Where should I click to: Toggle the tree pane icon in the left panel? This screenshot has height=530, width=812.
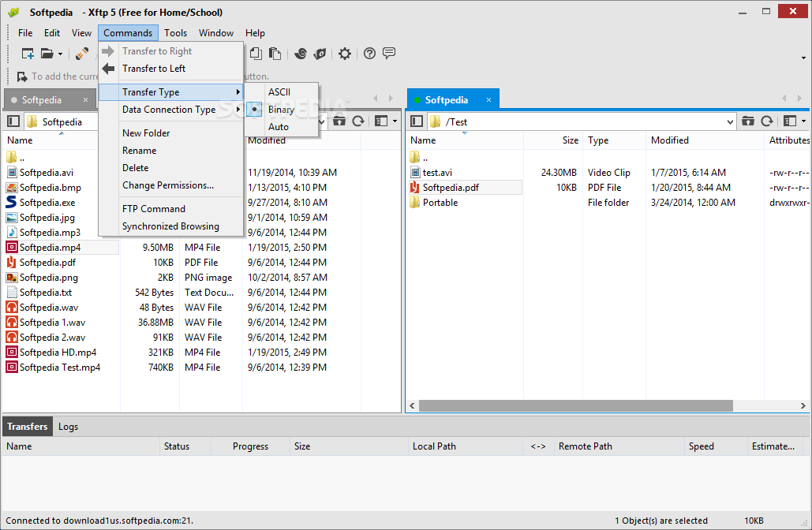[13, 121]
